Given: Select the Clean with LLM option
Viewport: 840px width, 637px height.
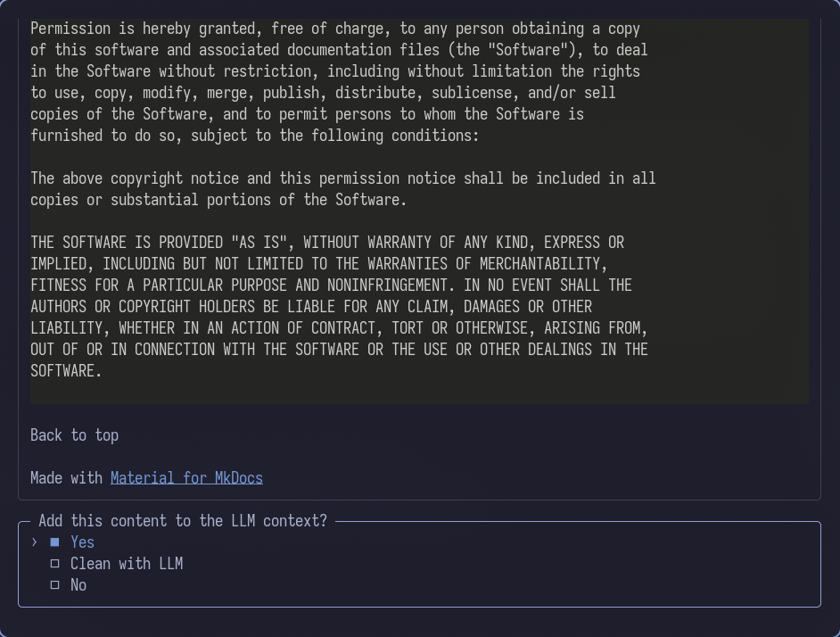Looking at the screenshot, I should (x=127, y=564).
